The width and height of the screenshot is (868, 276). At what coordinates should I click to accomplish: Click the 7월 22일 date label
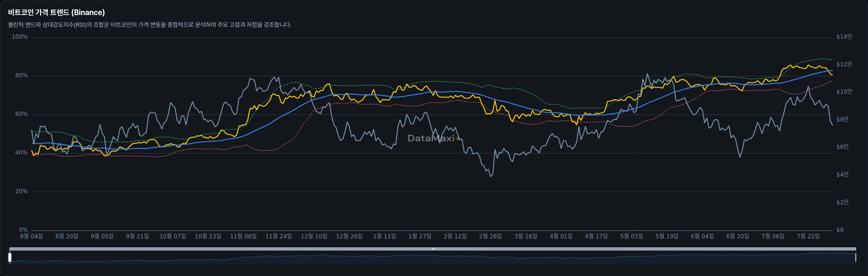pyautogui.click(x=808, y=236)
